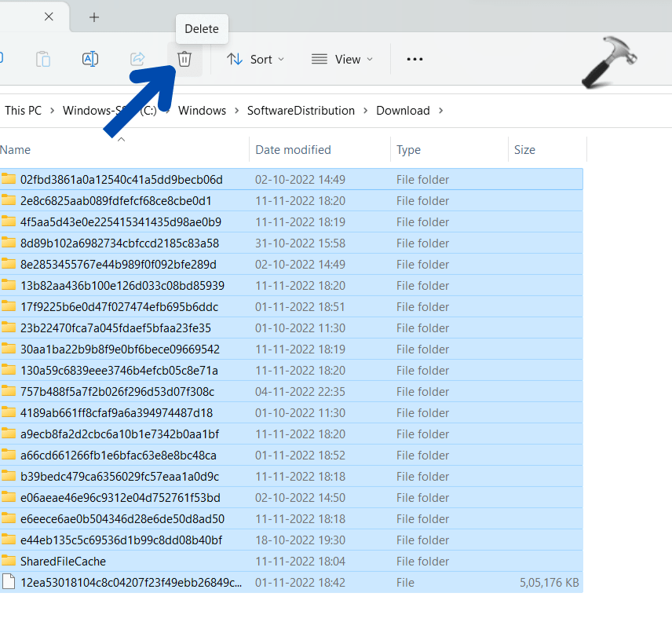Click date 04-11-2022 22:35 cell
672x626 pixels.
[x=300, y=392]
